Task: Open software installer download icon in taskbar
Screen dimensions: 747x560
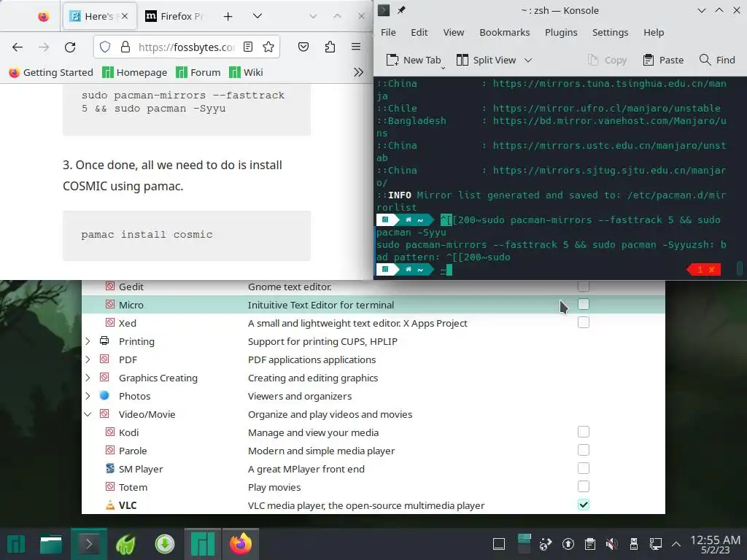Action: pos(164,544)
